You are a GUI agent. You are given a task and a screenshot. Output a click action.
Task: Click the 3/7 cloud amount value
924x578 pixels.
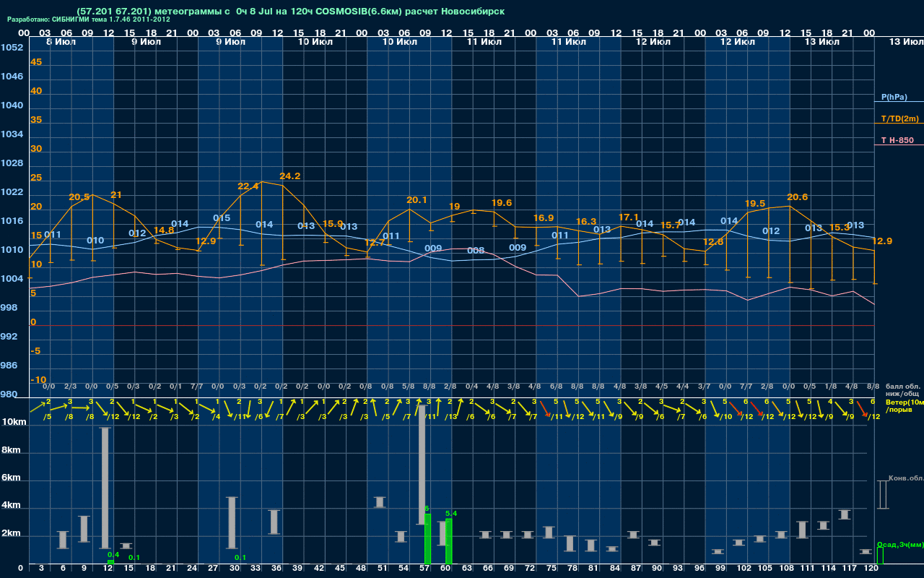704,387
